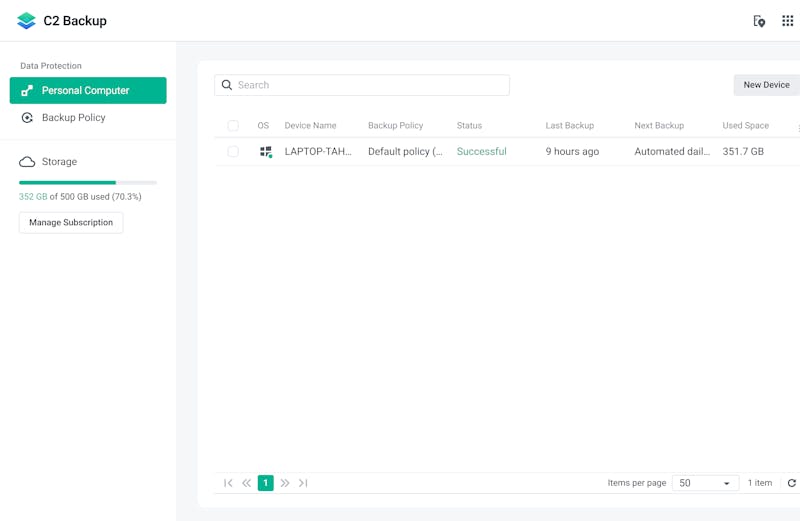This screenshot has height=521, width=800.
Task: Click the 351.7 GB cell
Action: (x=743, y=152)
